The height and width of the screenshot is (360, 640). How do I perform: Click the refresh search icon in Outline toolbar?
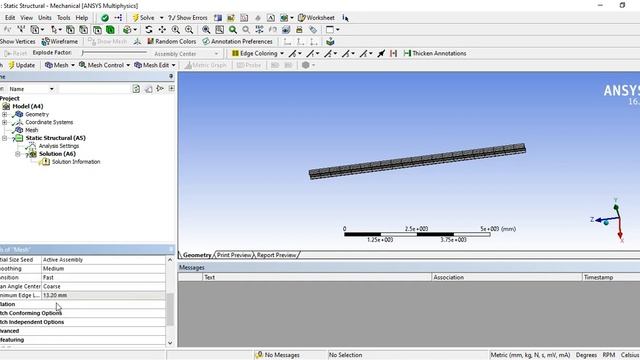(136, 89)
